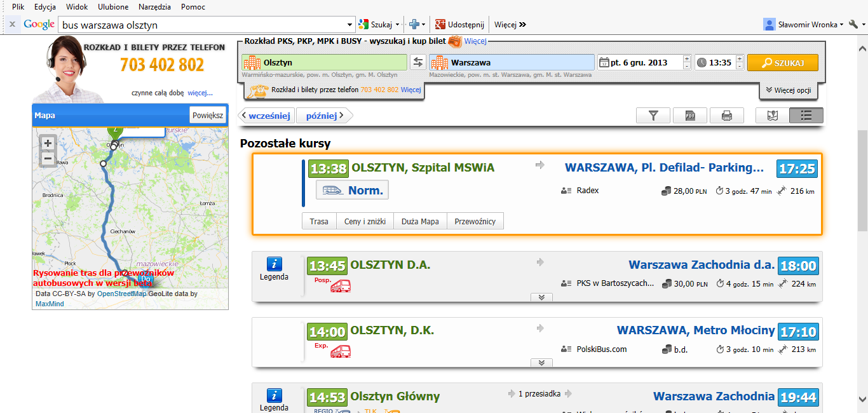Click the Google toolbar search field
The width and height of the screenshot is (868, 413).
(202, 25)
